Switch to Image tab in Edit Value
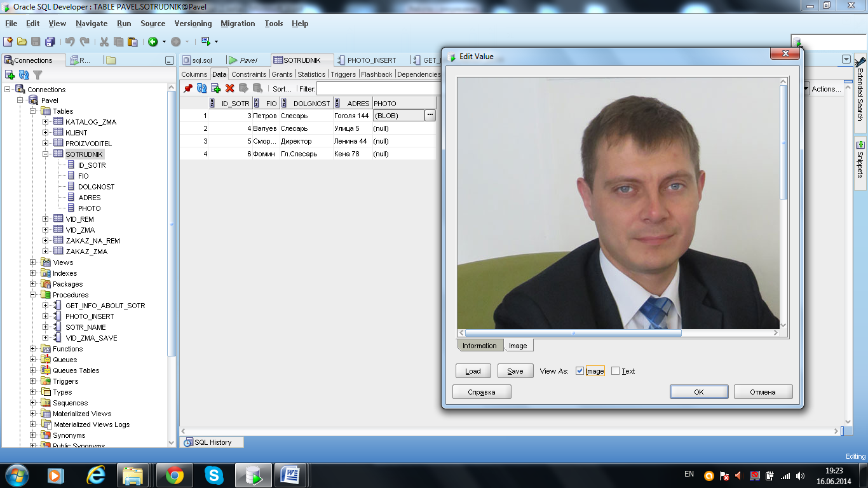This screenshot has height=488, width=868. [x=518, y=346]
